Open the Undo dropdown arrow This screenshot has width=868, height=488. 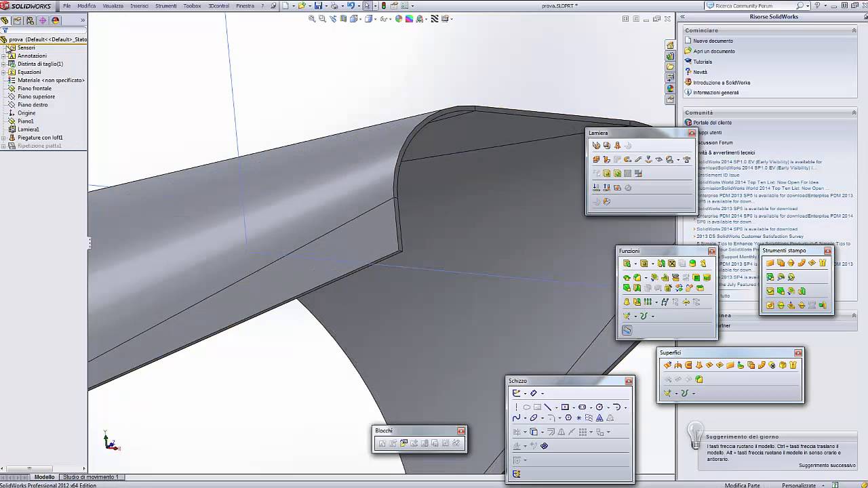click(x=359, y=6)
